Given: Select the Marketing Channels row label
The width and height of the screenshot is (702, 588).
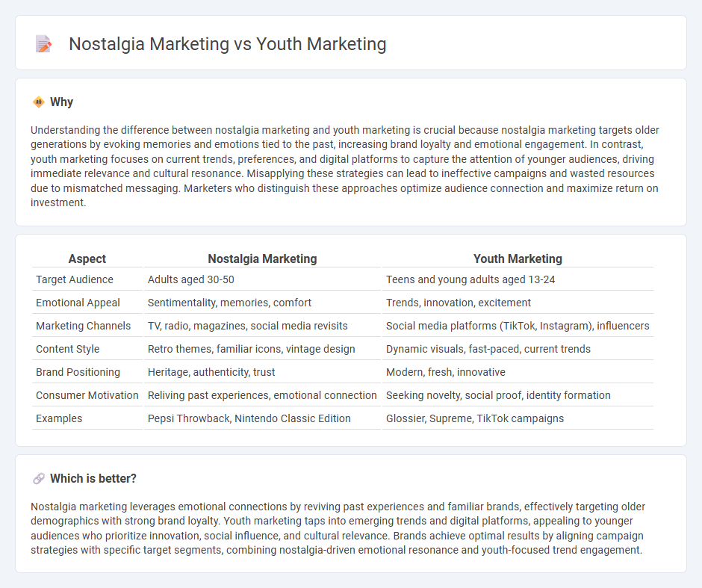Looking at the screenshot, I should 84,326.
